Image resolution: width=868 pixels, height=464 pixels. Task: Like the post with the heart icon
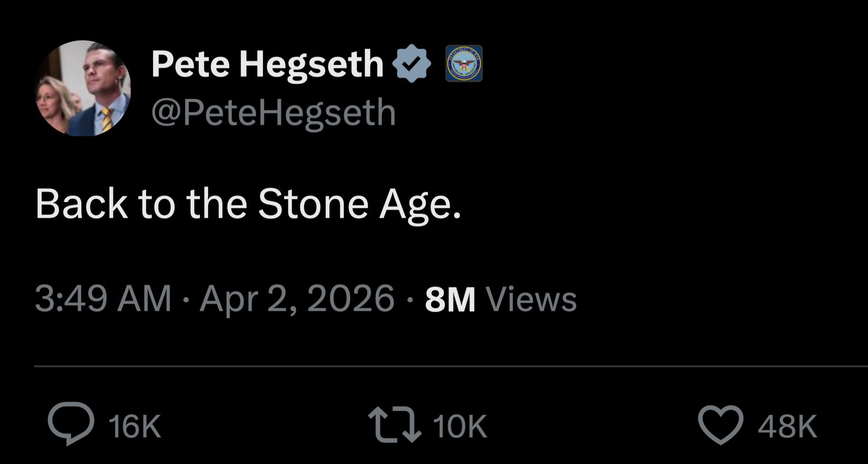pyautogui.click(x=720, y=425)
